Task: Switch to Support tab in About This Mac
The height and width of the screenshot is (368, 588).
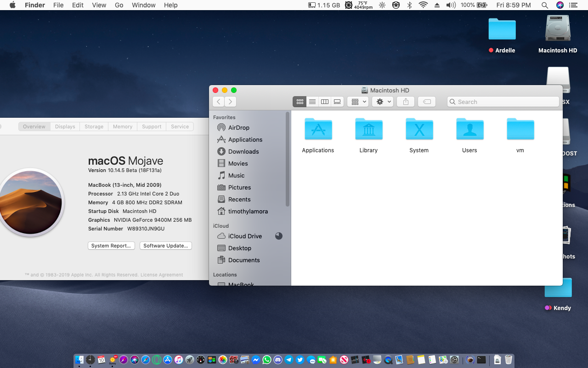Action: tap(152, 126)
